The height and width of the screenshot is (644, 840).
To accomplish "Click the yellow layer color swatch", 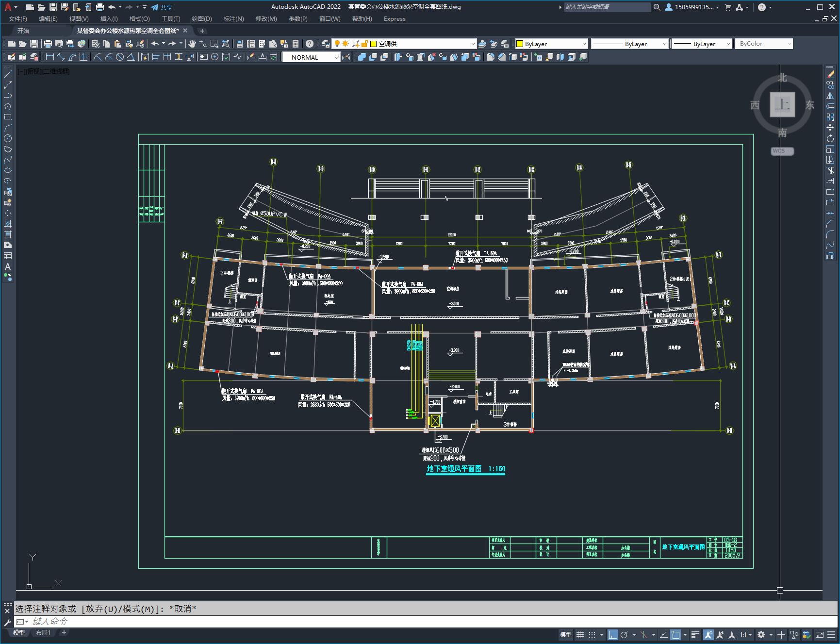I will point(374,44).
